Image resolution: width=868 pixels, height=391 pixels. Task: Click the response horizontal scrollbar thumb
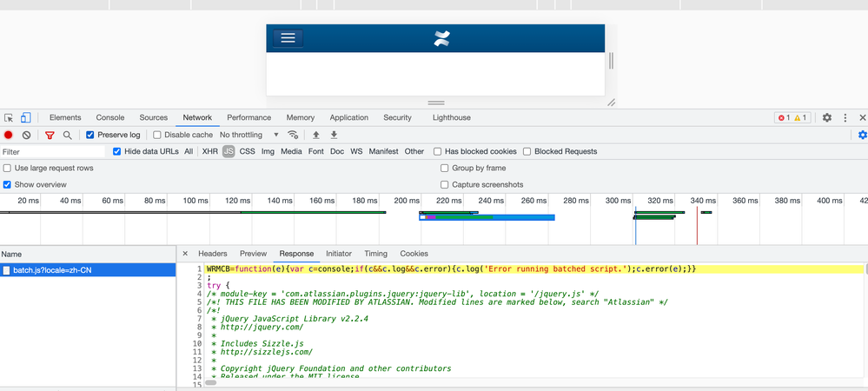[211, 382]
